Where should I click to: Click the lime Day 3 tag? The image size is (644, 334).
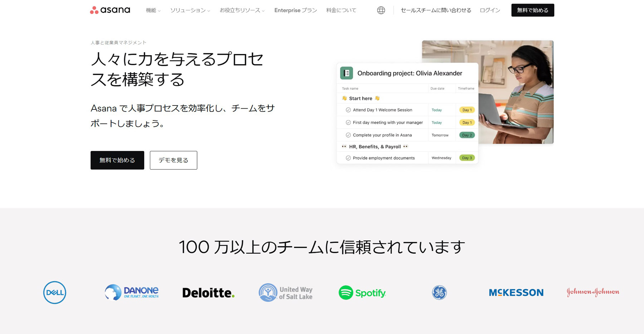[467, 158]
